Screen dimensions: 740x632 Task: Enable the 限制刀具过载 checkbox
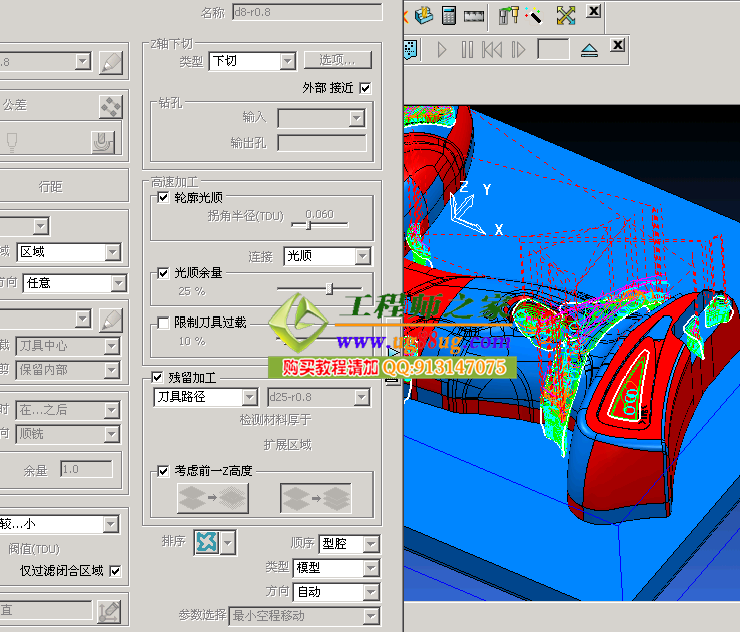tap(164, 322)
